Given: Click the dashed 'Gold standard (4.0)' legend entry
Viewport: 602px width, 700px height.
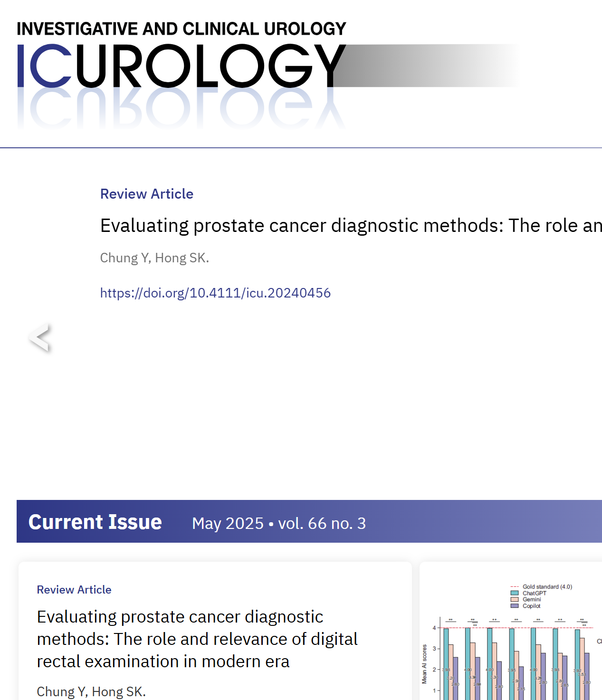Looking at the screenshot, I should [x=541, y=587].
